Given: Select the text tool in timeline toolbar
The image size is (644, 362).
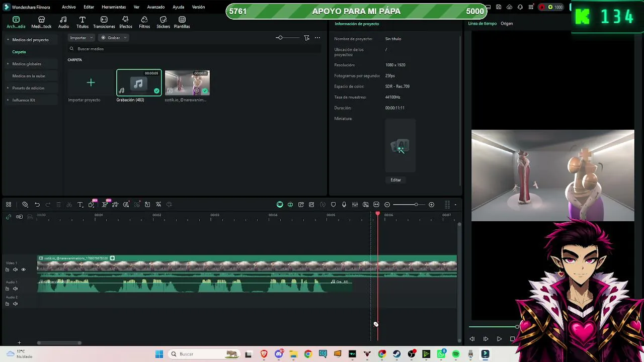Looking at the screenshot, I should (x=80, y=205).
